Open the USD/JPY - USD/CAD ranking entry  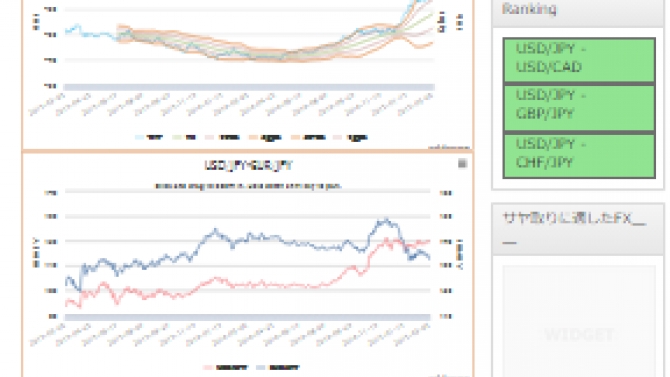[x=579, y=60]
